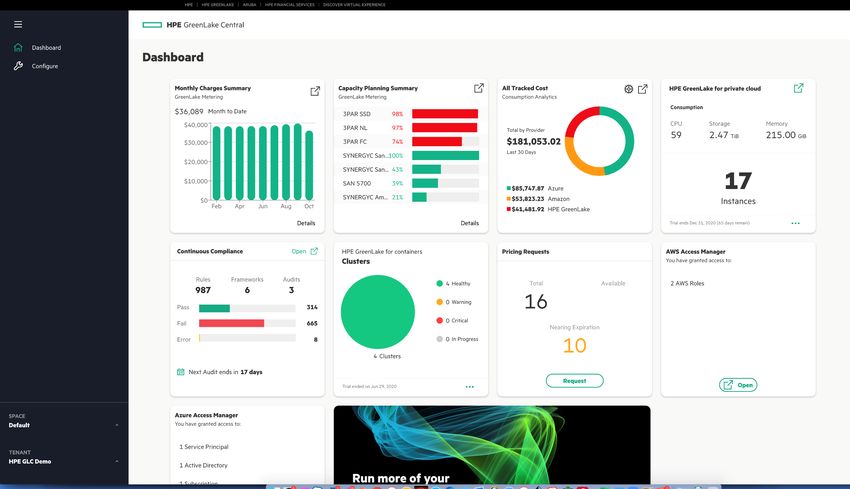Open Capacity Planning Summary external link icon

tap(479, 88)
